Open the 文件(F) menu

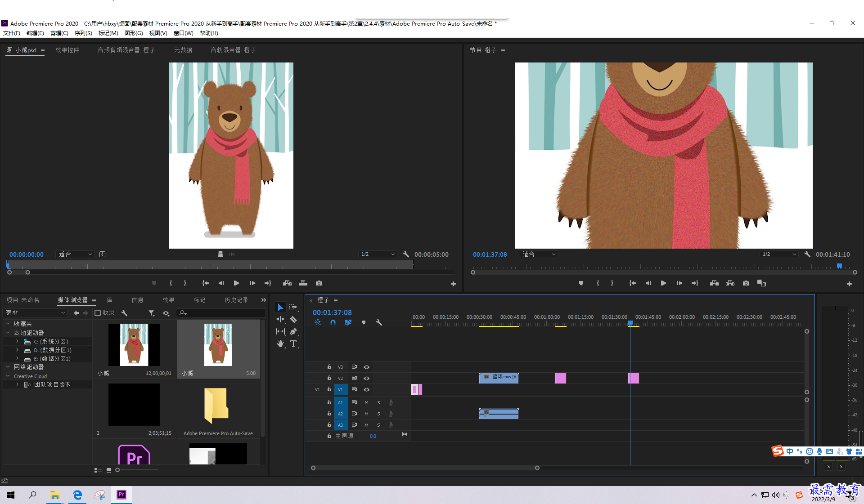pos(12,33)
